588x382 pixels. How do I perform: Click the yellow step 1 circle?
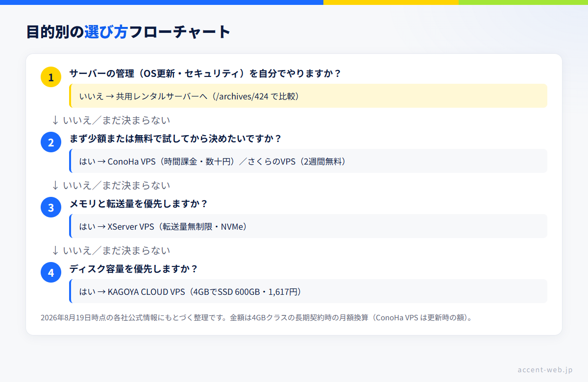coord(51,77)
